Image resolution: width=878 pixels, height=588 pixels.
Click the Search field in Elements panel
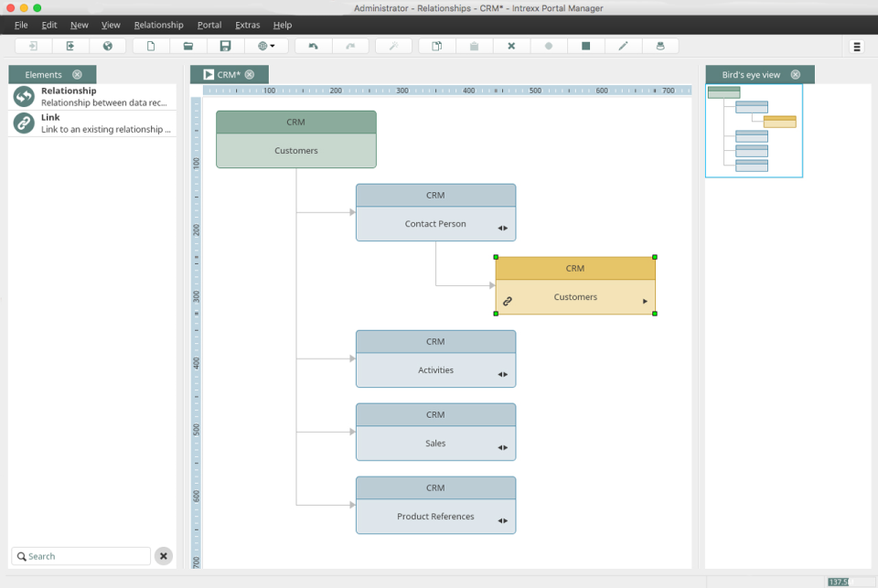pos(81,556)
